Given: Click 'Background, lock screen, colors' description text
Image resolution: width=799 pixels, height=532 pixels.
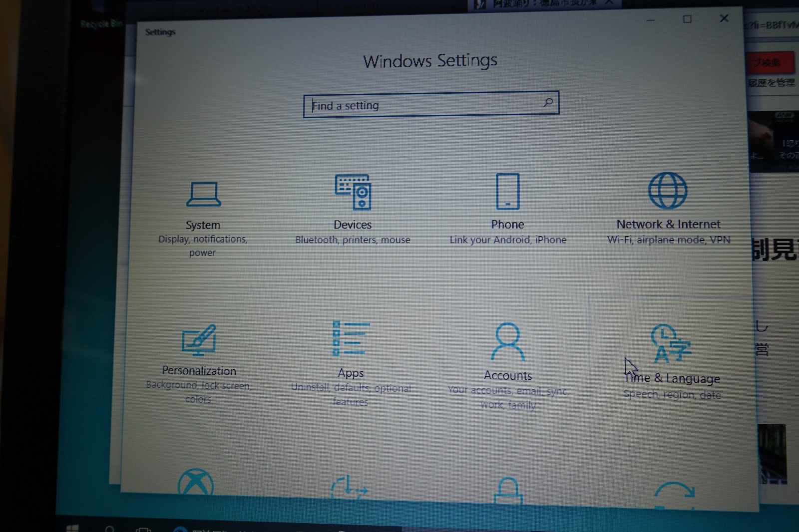Looking at the screenshot, I should (198, 392).
